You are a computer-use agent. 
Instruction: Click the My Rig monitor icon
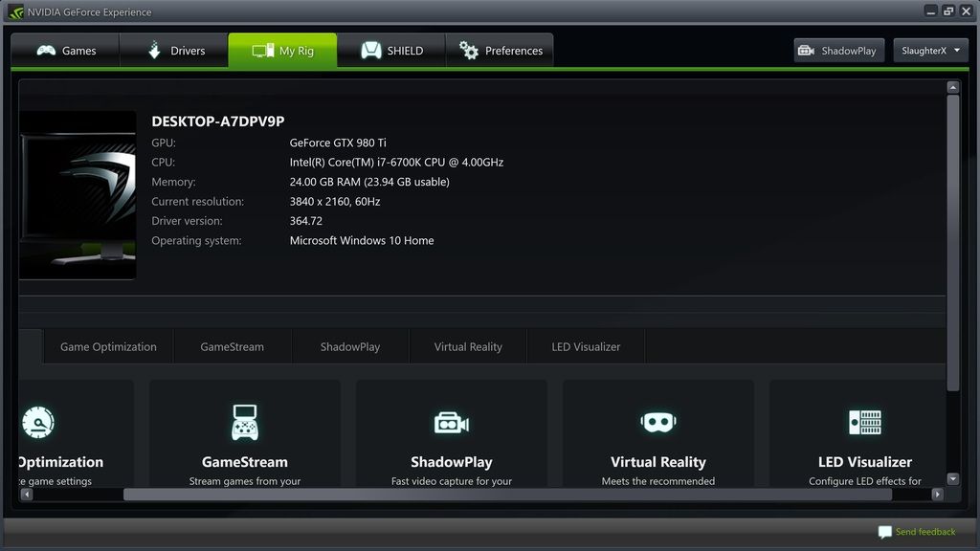click(x=263, y=51)
